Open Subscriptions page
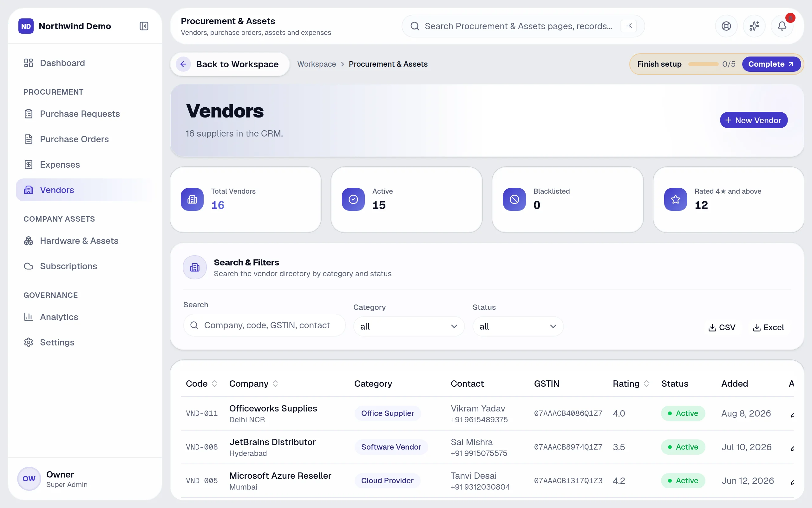 85,266
